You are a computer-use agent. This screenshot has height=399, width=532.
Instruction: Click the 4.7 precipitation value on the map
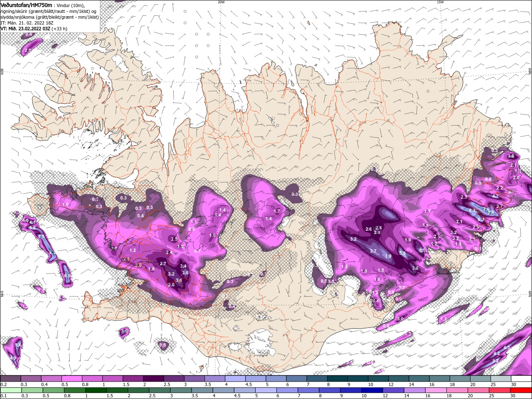495,196
